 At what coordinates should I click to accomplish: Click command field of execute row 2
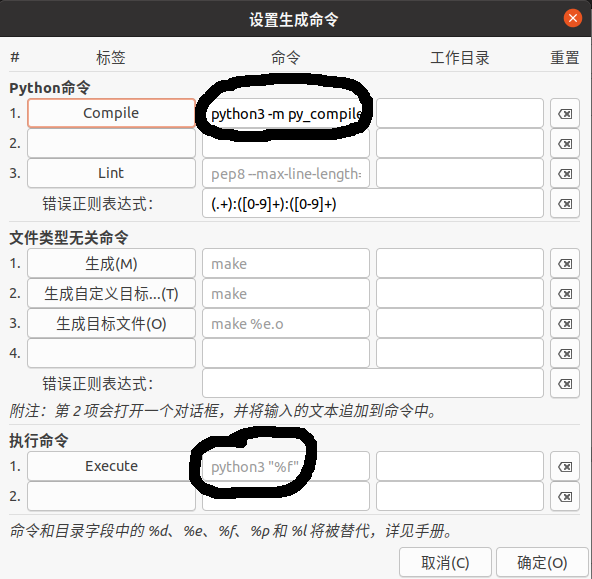286,497
